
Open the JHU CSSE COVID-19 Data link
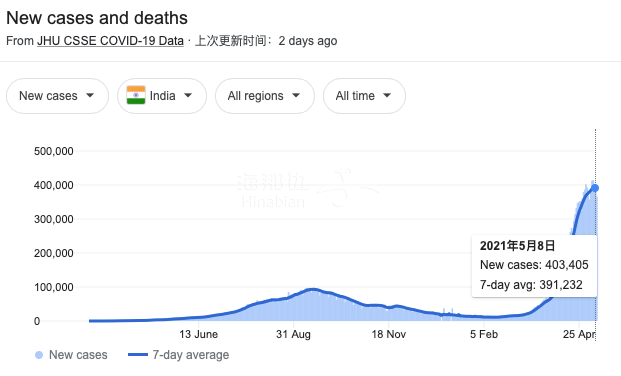point(110,41)
